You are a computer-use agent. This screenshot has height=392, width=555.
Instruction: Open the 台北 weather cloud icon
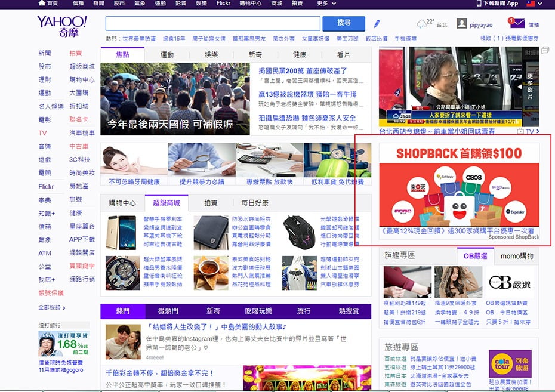[x=421, y=24]
